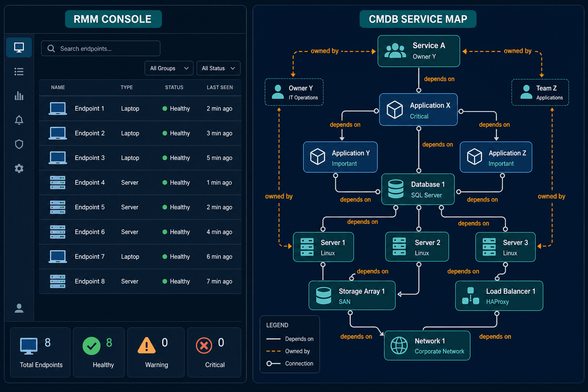Open the gear settings icon in sidebar

pyautogui.click(x=19, y=168)
